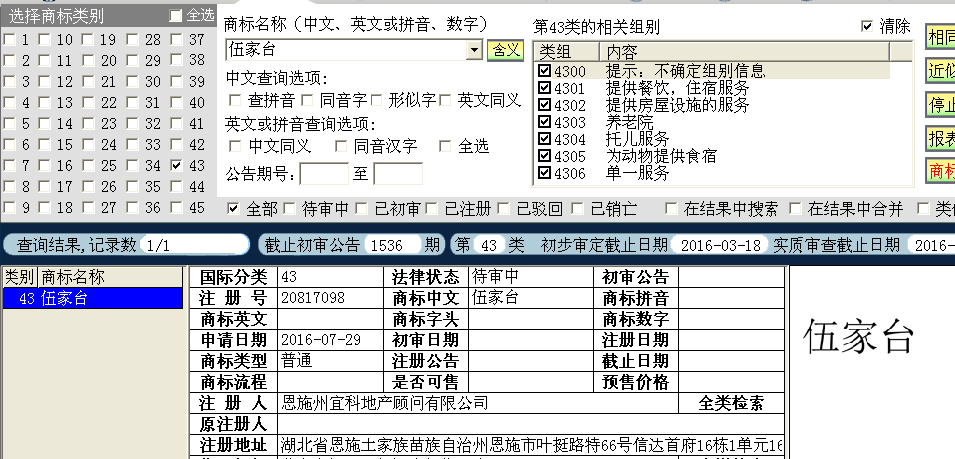The height and width of the screenshot is (459, 955).
Task: Check trademark class 1 checkbox
Action: (9, 40)
